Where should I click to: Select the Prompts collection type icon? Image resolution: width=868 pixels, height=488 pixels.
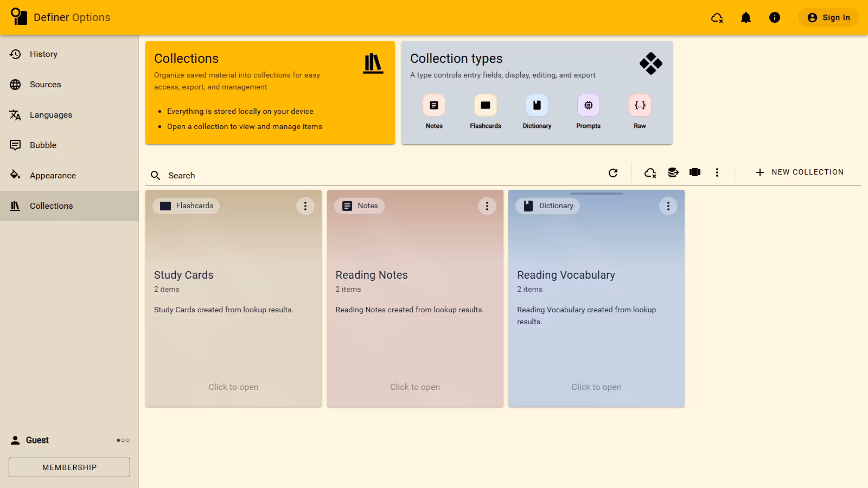tap(589, 105)
